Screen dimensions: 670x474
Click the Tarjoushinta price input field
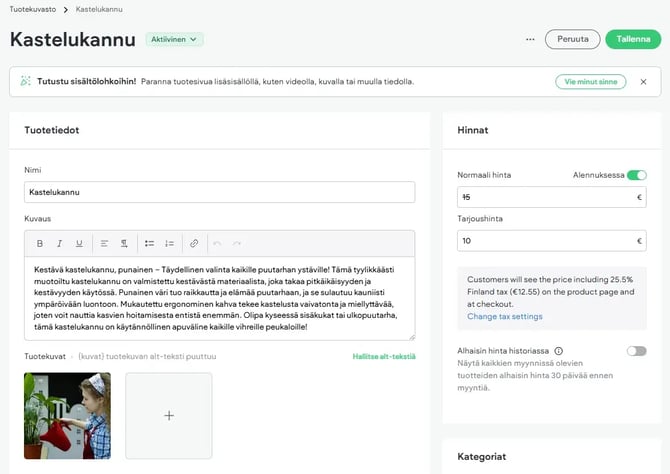(545, 241)
